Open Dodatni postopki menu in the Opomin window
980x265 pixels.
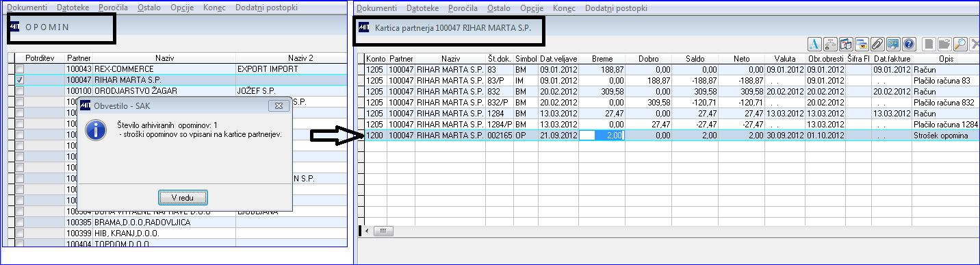coord(266,8)
